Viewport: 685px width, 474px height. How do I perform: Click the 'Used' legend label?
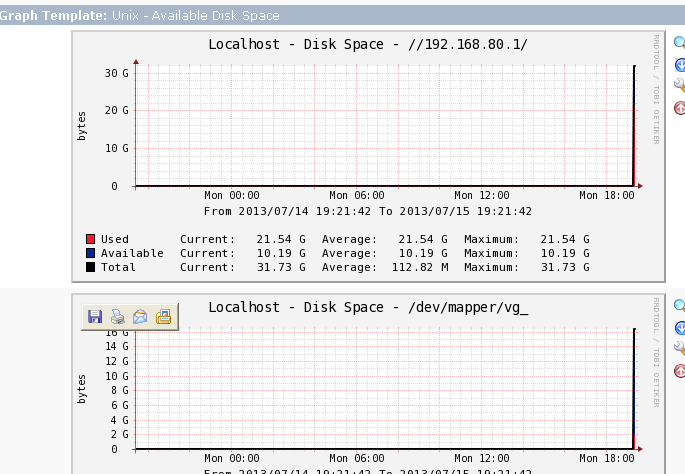[x=115, y=239]
